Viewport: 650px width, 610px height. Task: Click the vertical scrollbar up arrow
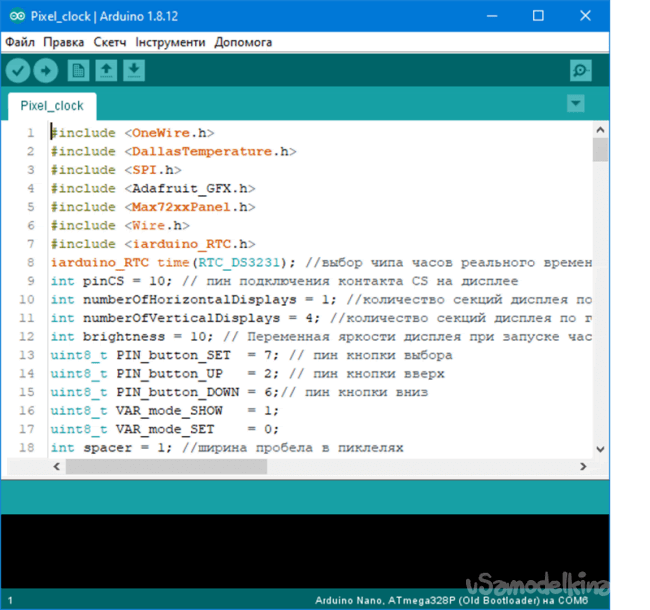(600, 129)
